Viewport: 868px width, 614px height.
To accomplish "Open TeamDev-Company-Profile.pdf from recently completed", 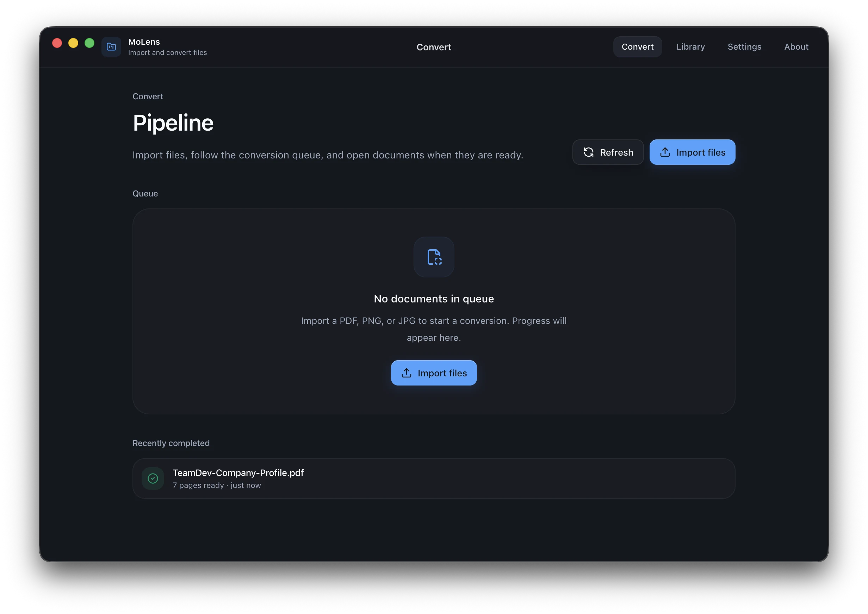I will coord(434,479).
